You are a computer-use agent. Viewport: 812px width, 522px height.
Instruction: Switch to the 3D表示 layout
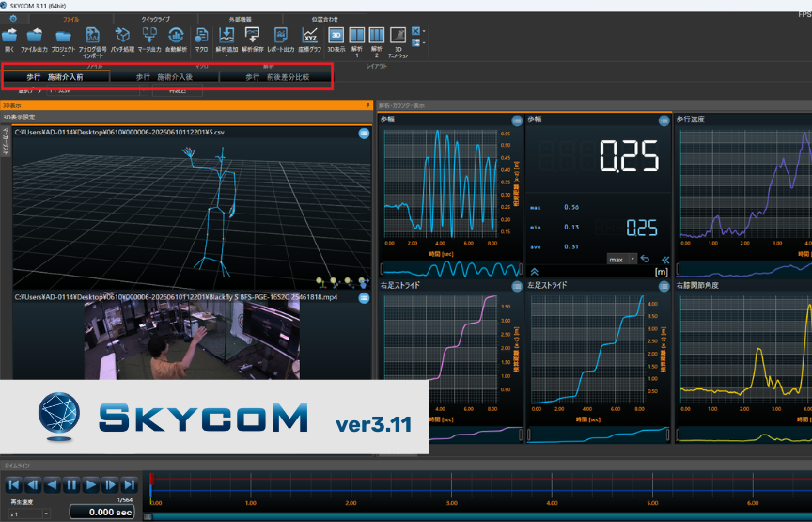336,35
